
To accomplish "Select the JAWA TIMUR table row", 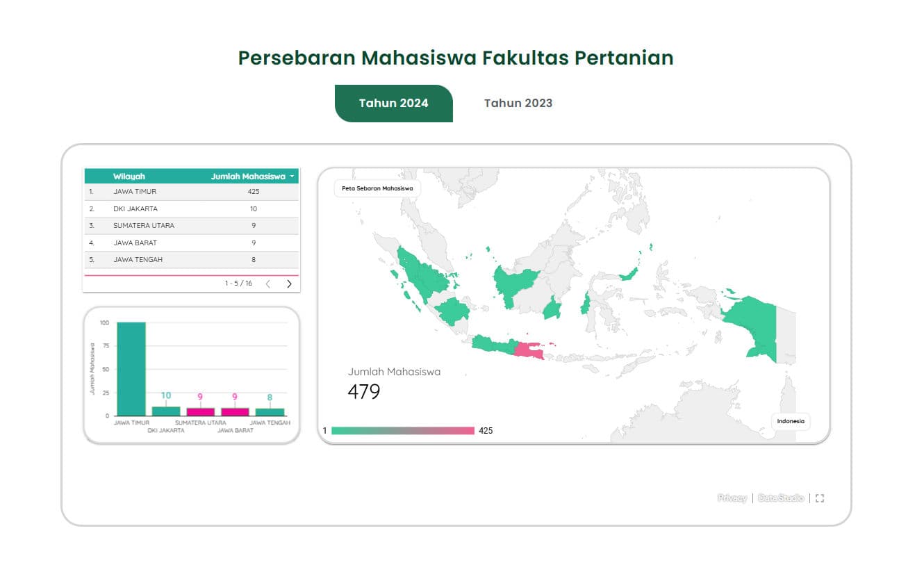I will click(191, 192).
